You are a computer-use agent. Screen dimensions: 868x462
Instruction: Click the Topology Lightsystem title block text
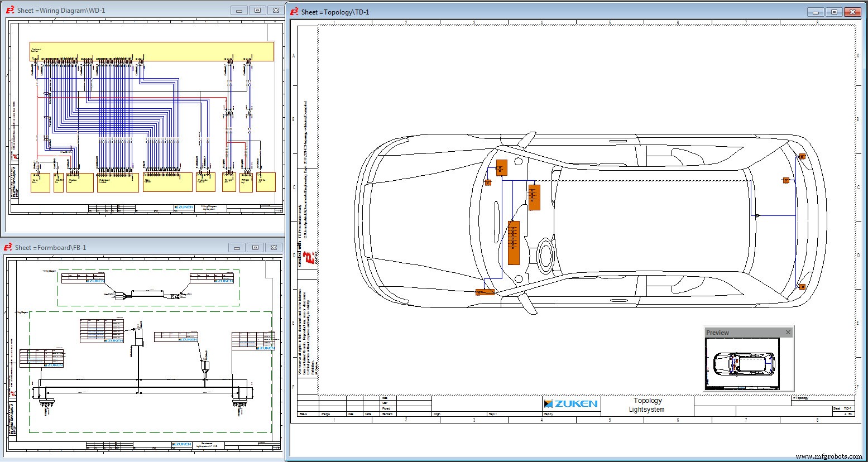pos(646,405)
